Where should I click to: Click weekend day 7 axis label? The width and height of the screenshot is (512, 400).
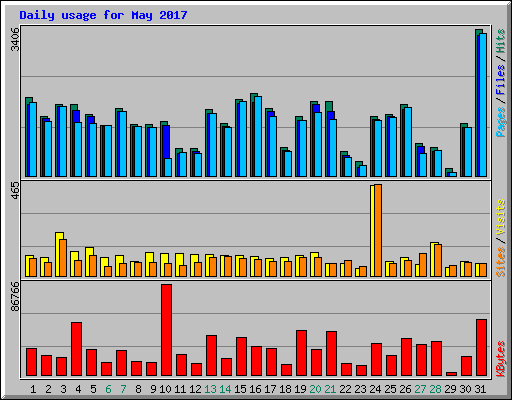click(123, 389)
